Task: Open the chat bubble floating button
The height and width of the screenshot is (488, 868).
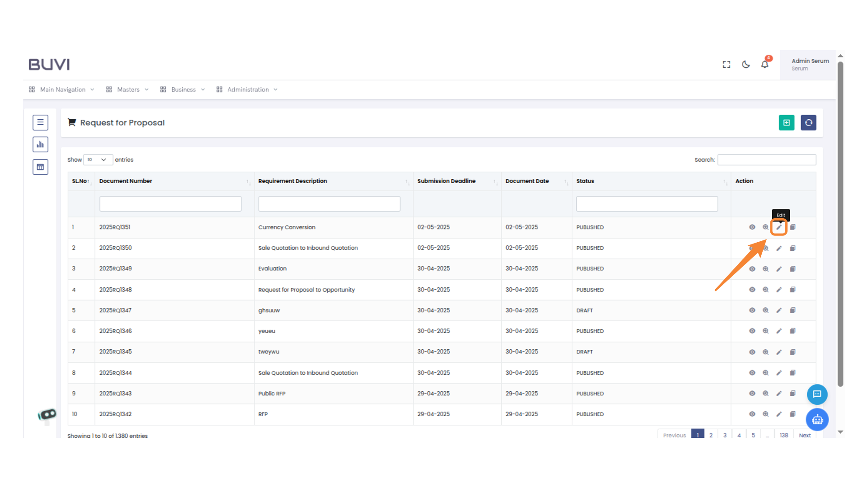Action: click(x=817, y=394)
